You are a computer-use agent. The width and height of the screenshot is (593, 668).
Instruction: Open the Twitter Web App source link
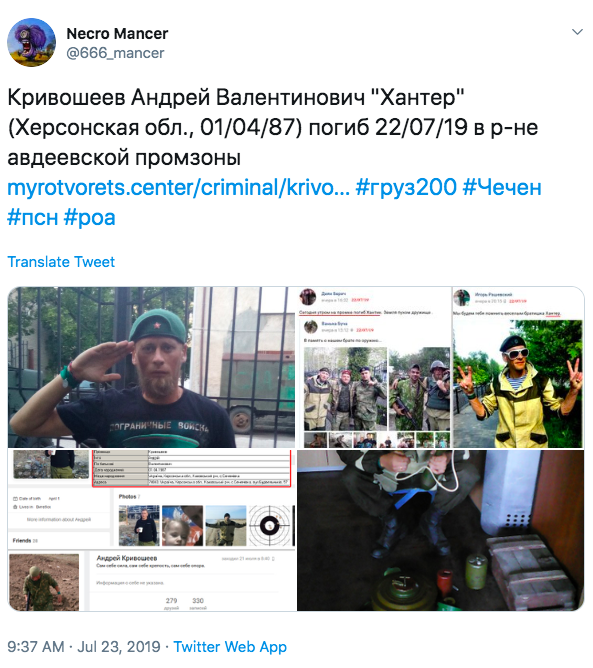pos(230,646)
